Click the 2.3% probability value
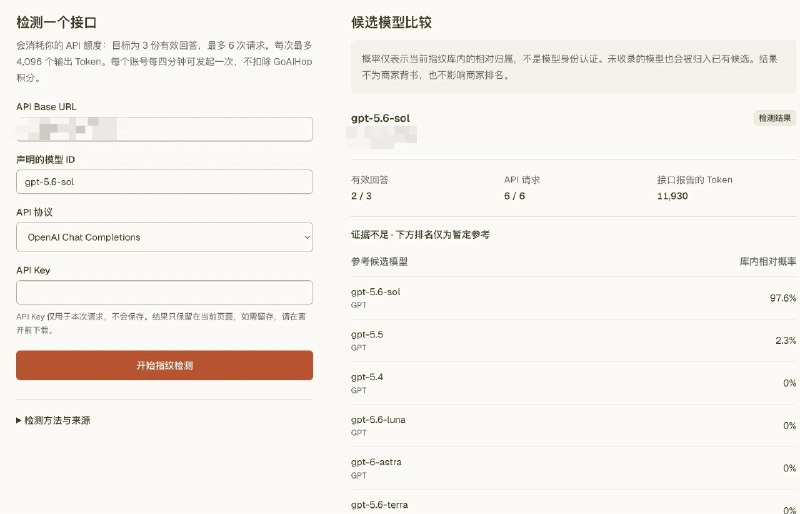The image size is (800, 514). tap(785, 340)
